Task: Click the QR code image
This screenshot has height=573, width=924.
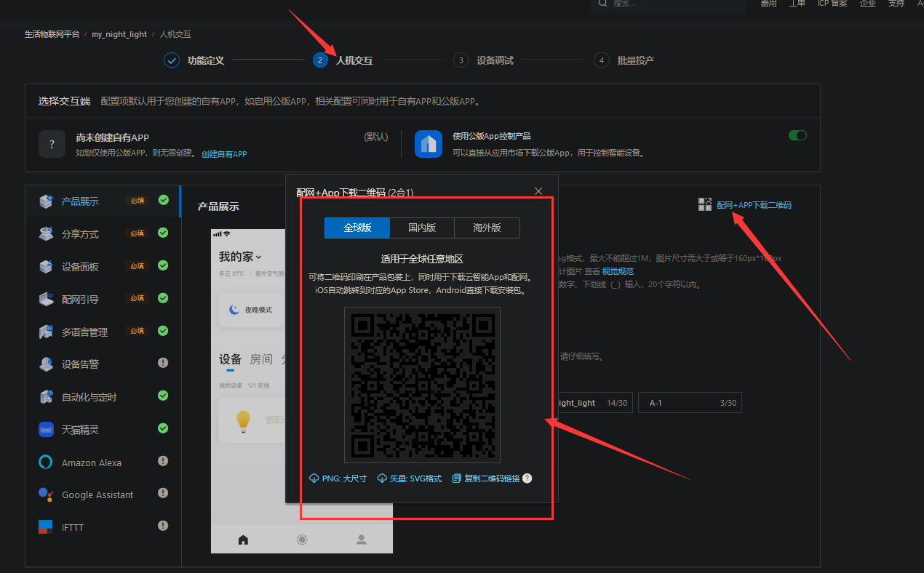Action: (x=422, y=385)
